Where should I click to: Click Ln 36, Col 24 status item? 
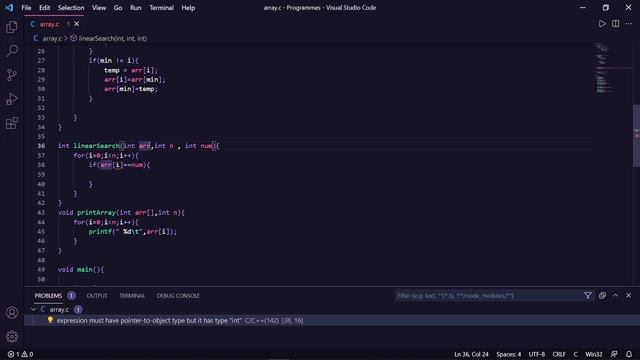(x=471, y=354)
